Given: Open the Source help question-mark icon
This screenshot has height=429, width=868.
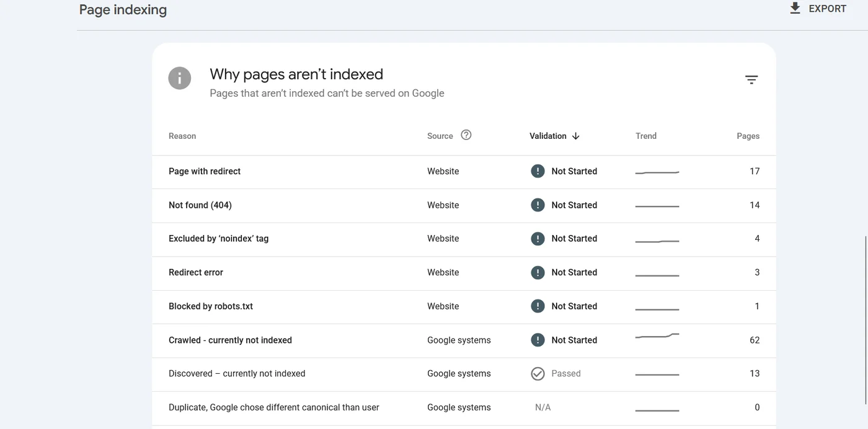Looking at the screenshot, I should 466,135.
